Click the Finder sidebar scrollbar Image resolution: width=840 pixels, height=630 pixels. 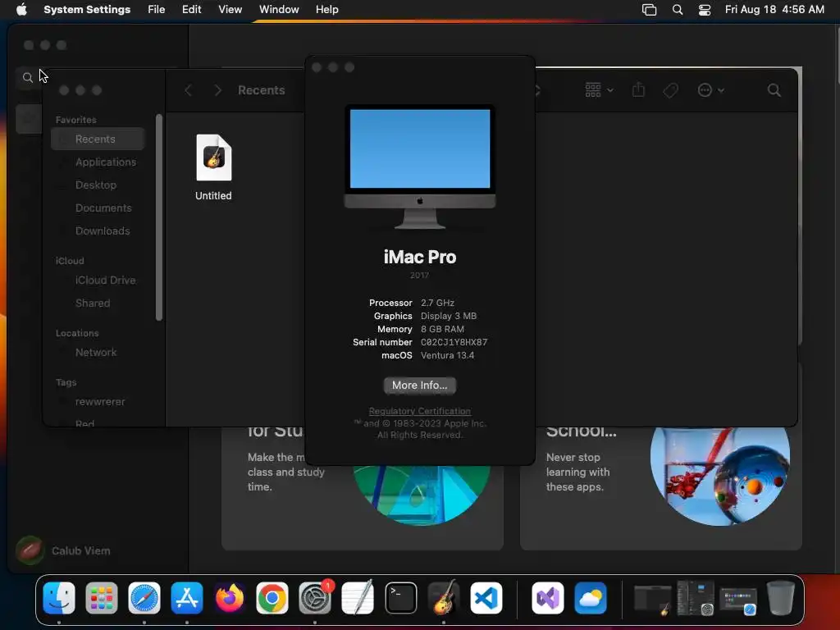click(158, 217)
